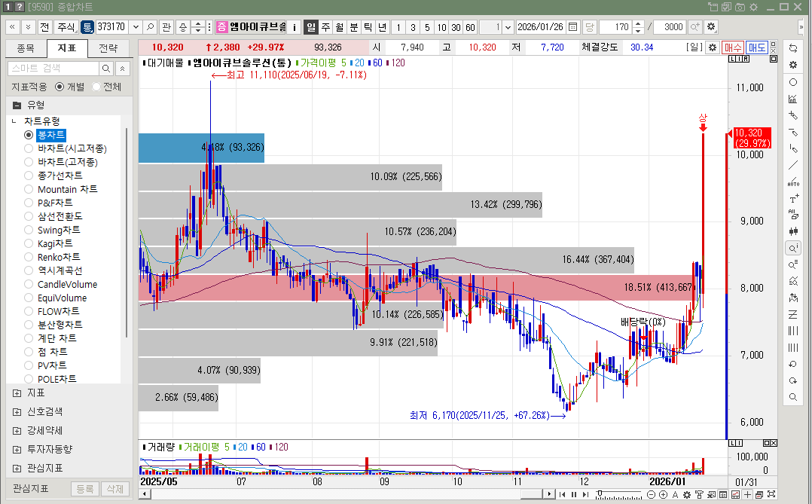Screen dimensions: 812x504
Task: Choose the 종가선차트 chart type
Action: pyautogui.click(x=29, y=176)
